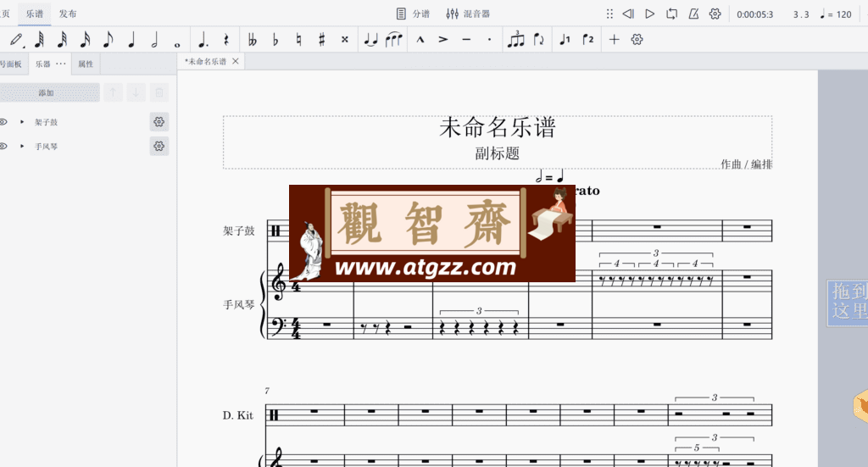The height and width of the screenshot is (467, 868).
Task: Start playback with the play button
Action: coord(650,14)
